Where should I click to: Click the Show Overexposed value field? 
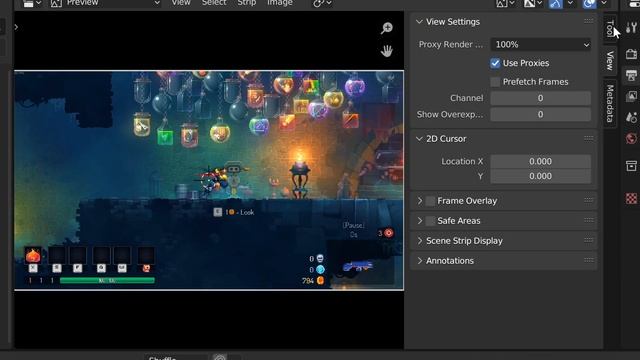tap(540, 114)
